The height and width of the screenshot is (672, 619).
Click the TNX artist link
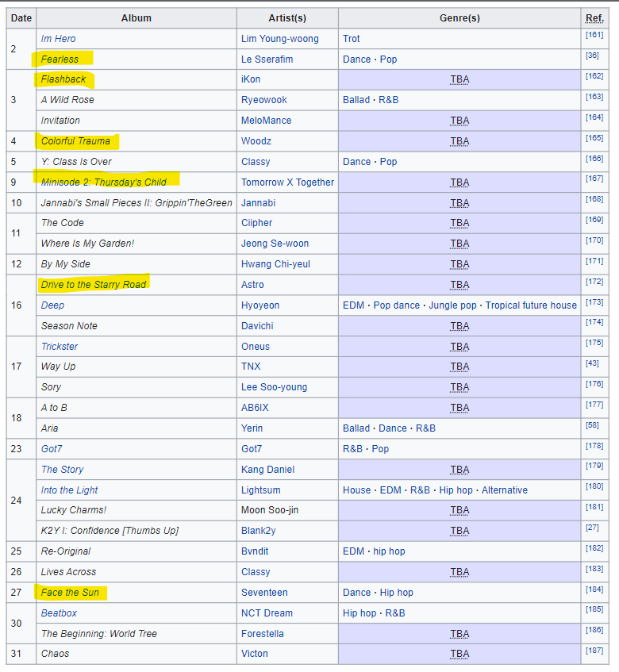pos(251,367)
